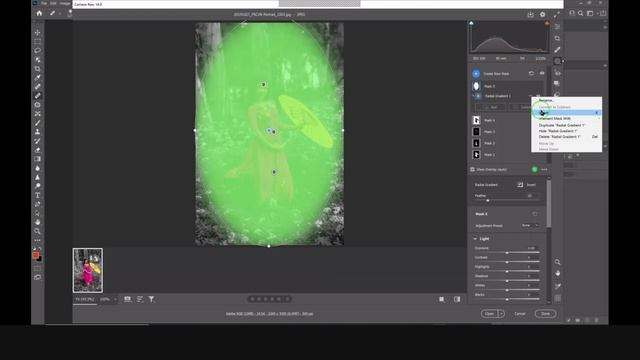Select the Clone Stamp tool

pyautogui.click(x=38, y=132)
